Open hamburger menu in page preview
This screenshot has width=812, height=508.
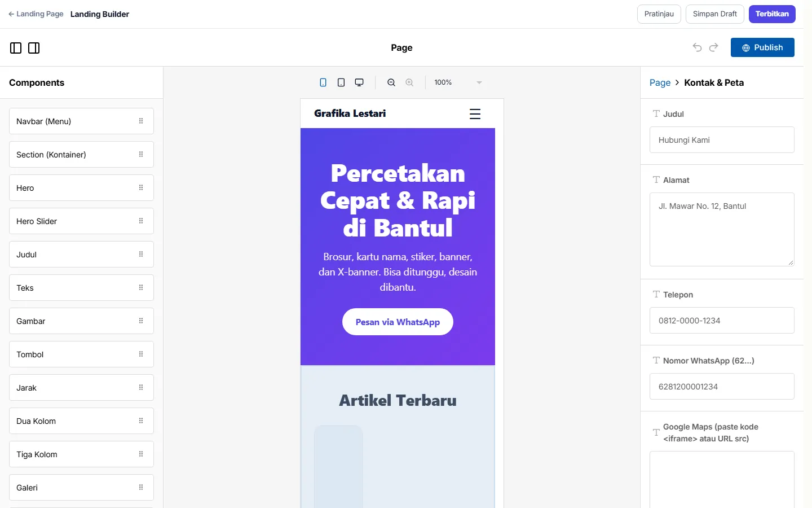(475, 113)
